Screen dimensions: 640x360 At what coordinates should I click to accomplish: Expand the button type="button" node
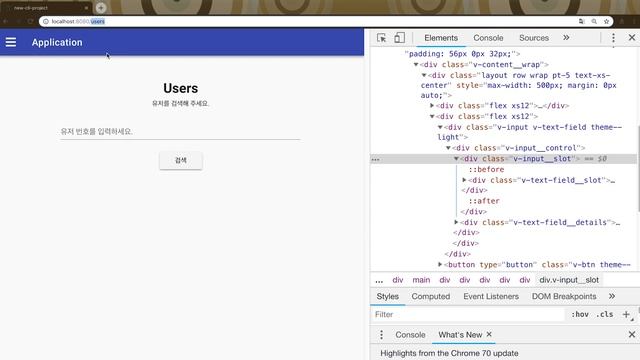tap(440, 264)
